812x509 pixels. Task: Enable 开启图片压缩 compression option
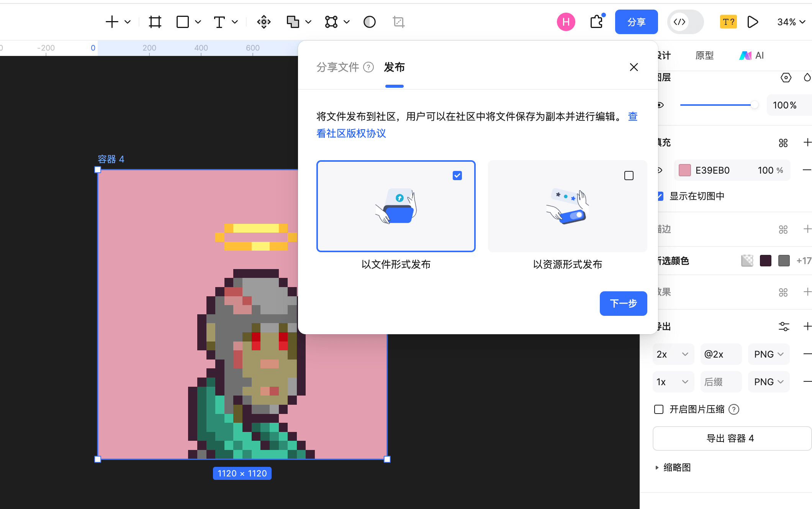tap(658, 409)
